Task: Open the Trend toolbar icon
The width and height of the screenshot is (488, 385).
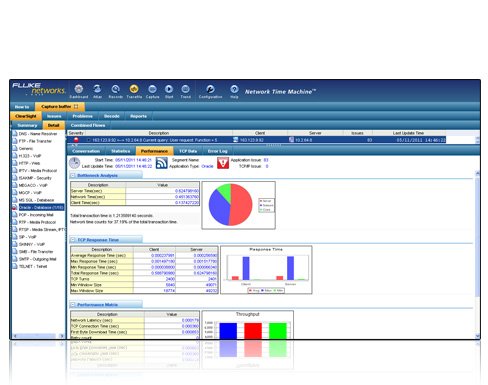Action: tap(185, 89)
